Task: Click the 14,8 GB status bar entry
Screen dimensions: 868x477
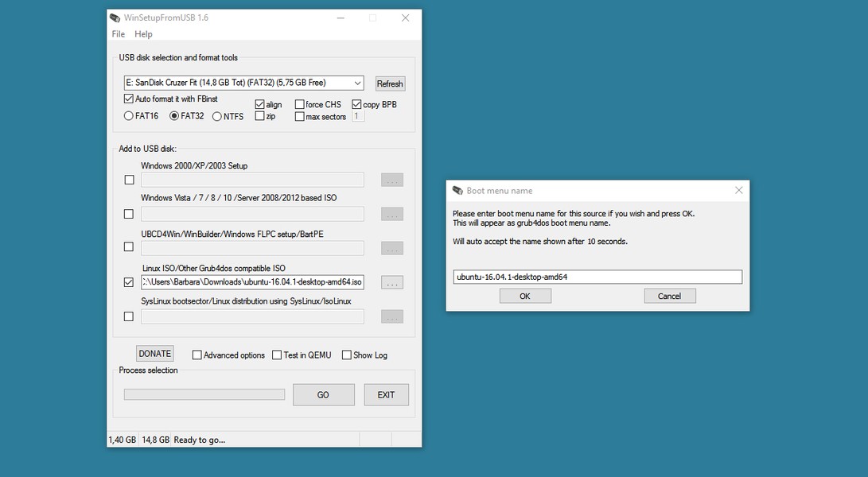Action: [156, 440]
